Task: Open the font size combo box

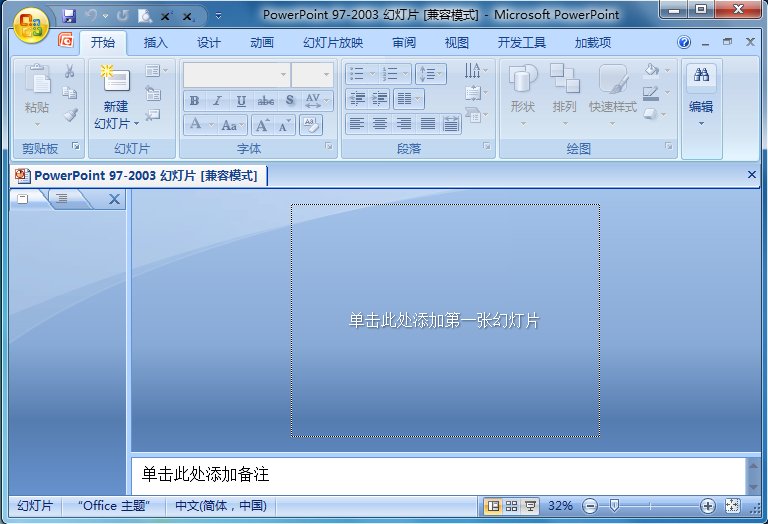Action: (312, 74)
